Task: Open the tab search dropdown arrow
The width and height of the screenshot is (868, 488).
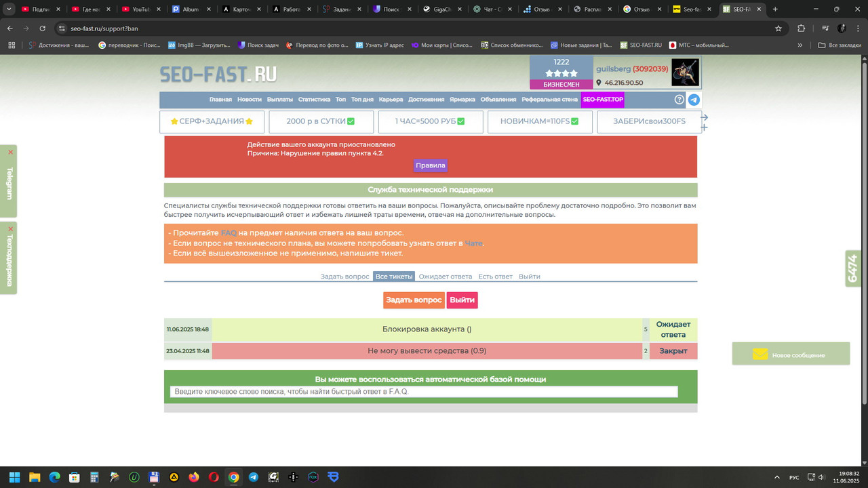Action: [x=9, y=9]
